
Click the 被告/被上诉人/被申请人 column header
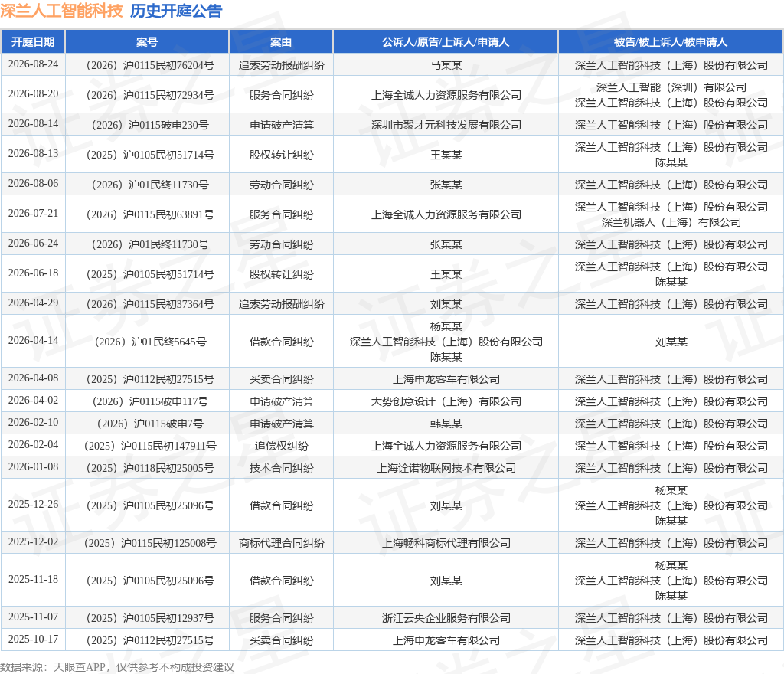[671, 42]
